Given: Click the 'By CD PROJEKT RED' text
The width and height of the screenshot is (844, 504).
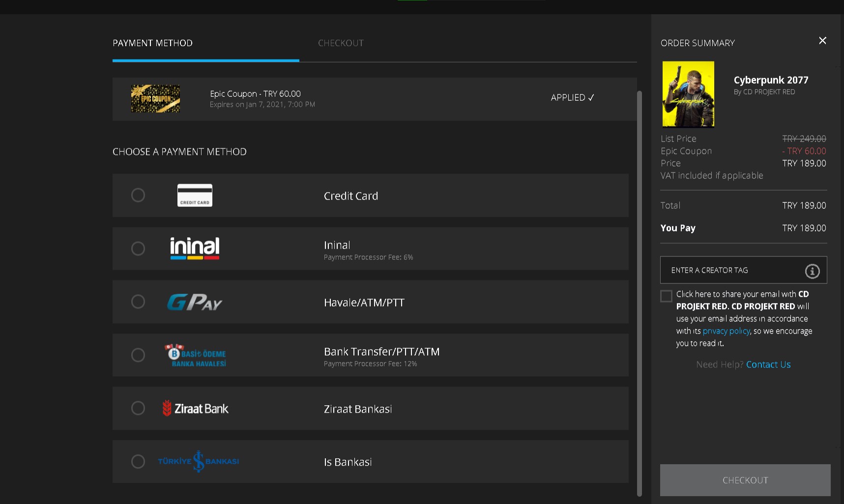Looking at the screenshot, I should 764,92.
